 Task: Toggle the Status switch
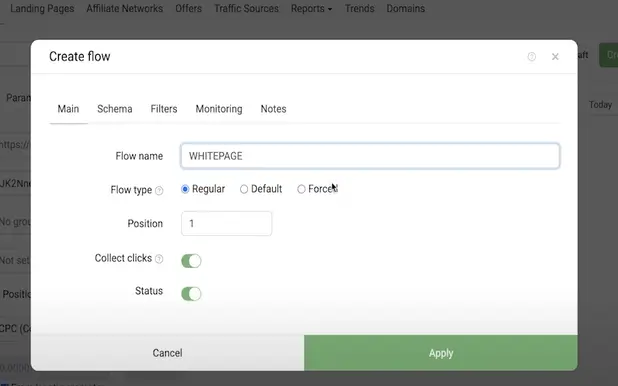[191, 294]
